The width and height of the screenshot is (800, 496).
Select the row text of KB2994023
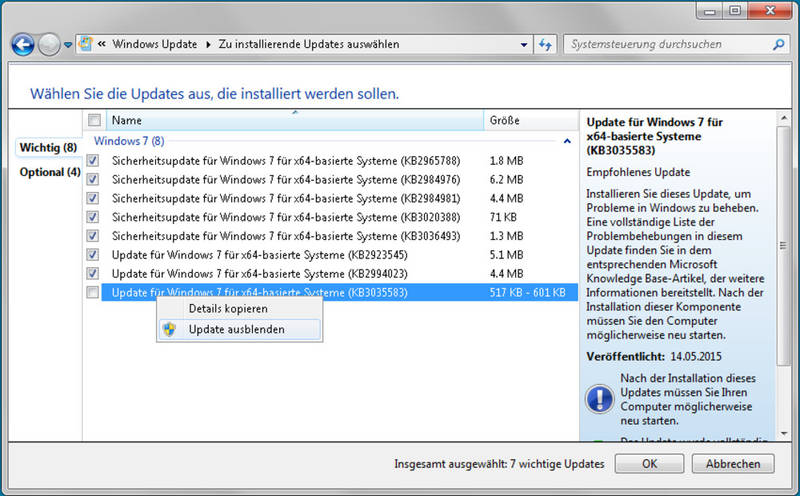point(260,274)
